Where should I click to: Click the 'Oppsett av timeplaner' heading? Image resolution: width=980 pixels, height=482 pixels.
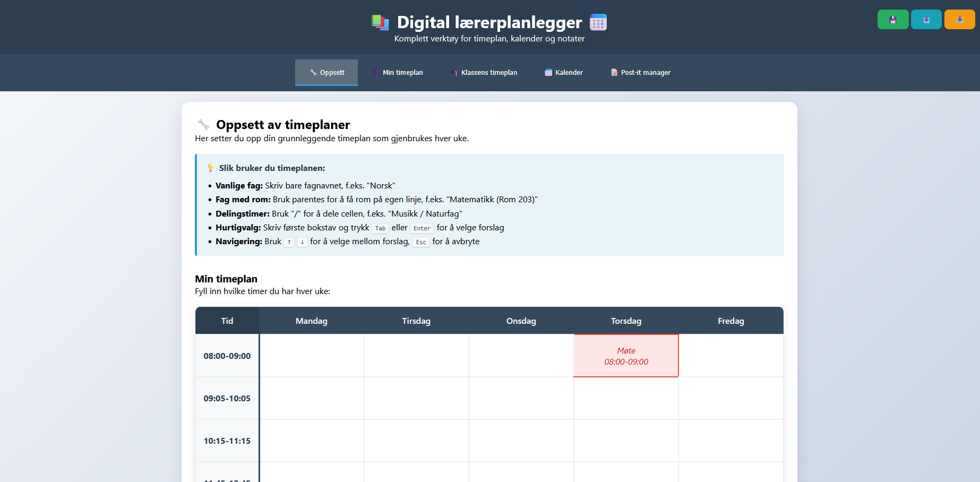[x=283, y=125]
